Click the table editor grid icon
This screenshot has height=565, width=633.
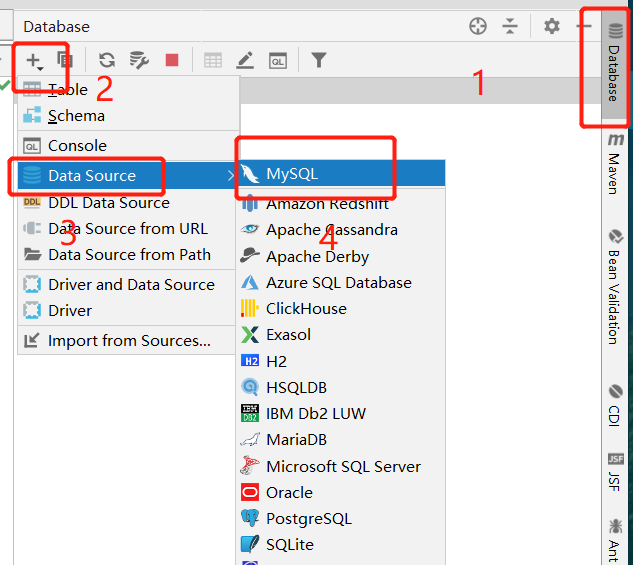coord(213,61)
